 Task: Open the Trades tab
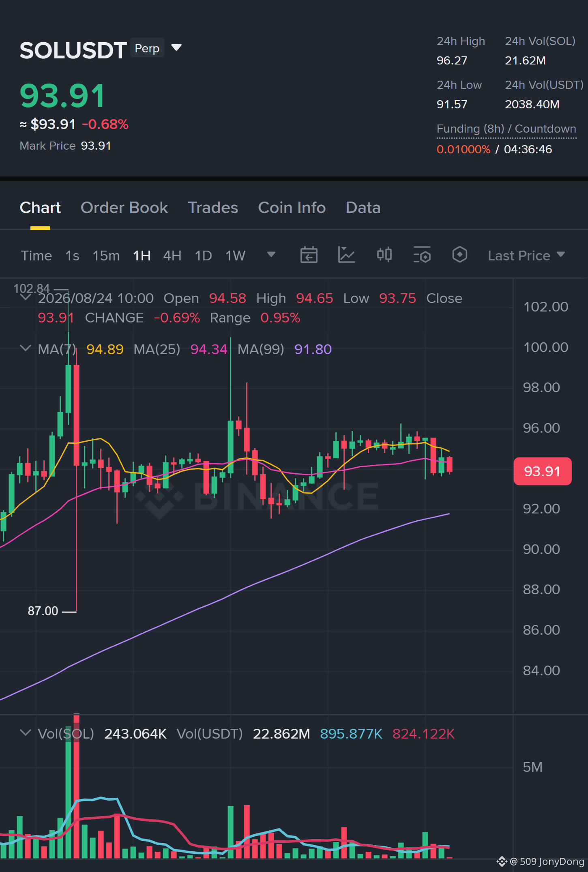pos(213,208)
